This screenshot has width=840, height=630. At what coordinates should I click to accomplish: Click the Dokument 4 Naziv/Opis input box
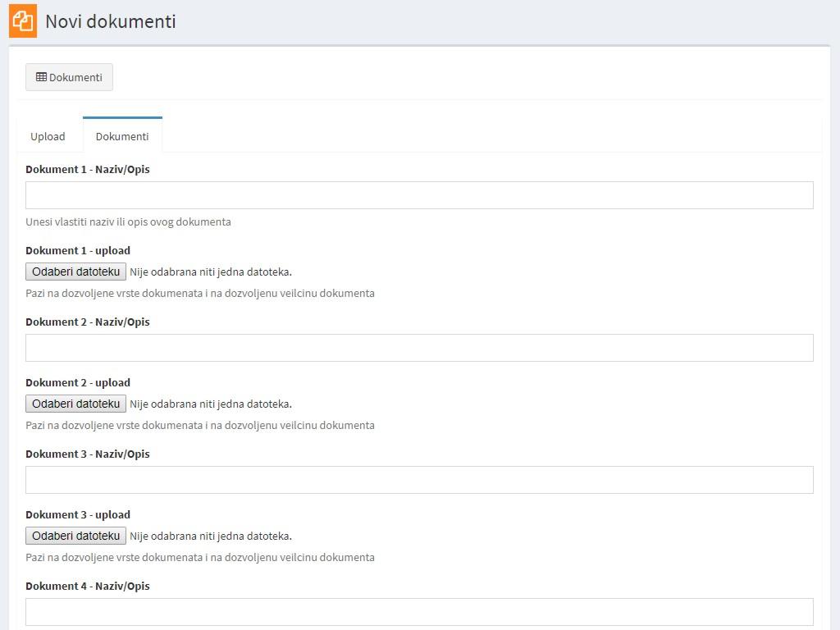419,612
